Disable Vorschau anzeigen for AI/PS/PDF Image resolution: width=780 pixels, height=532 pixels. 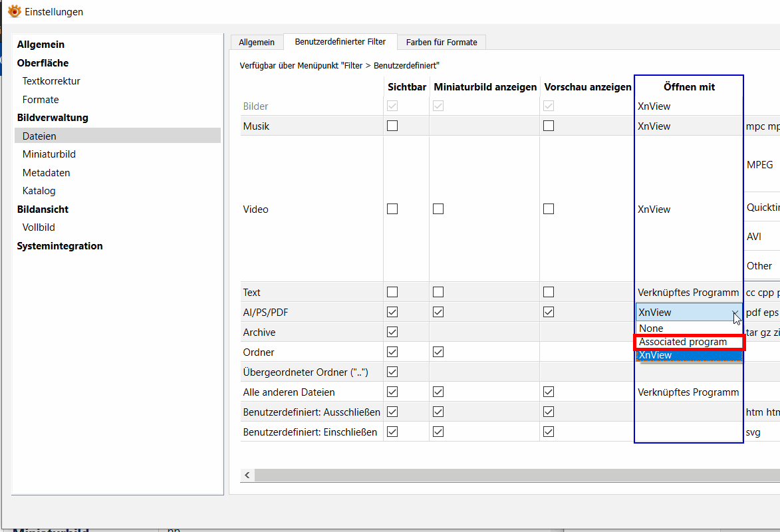coord(549,312)
